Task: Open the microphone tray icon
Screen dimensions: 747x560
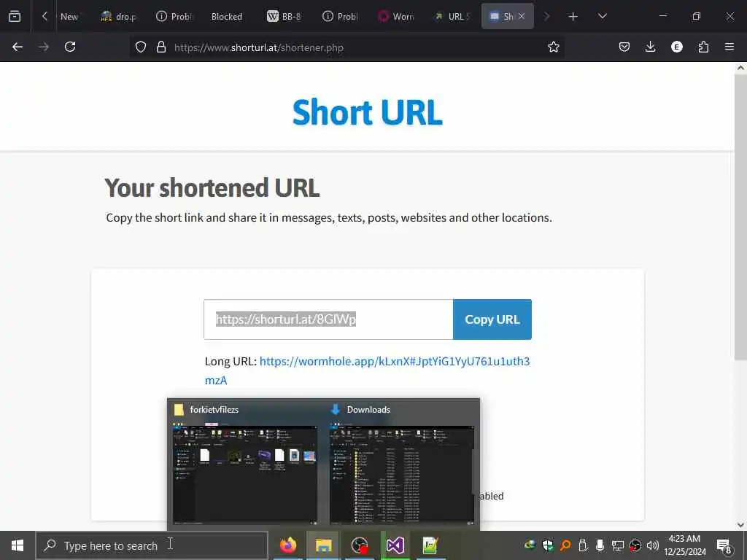Action: 600,545
